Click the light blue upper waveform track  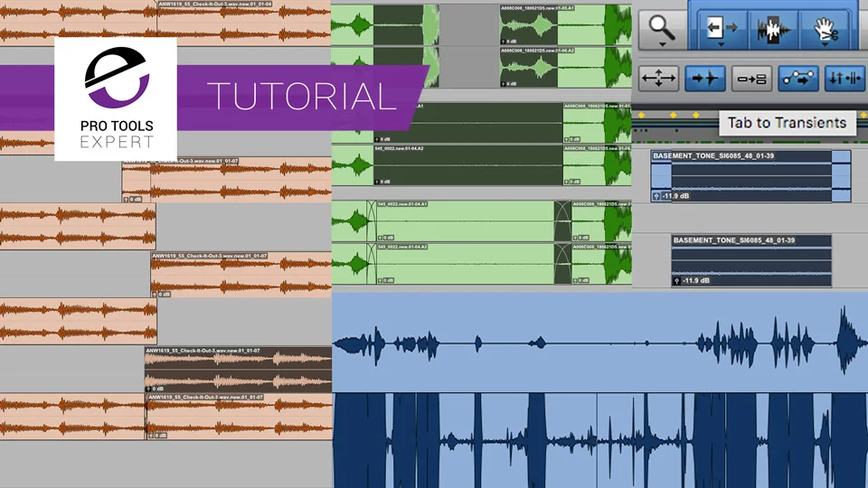pos(600,343)
